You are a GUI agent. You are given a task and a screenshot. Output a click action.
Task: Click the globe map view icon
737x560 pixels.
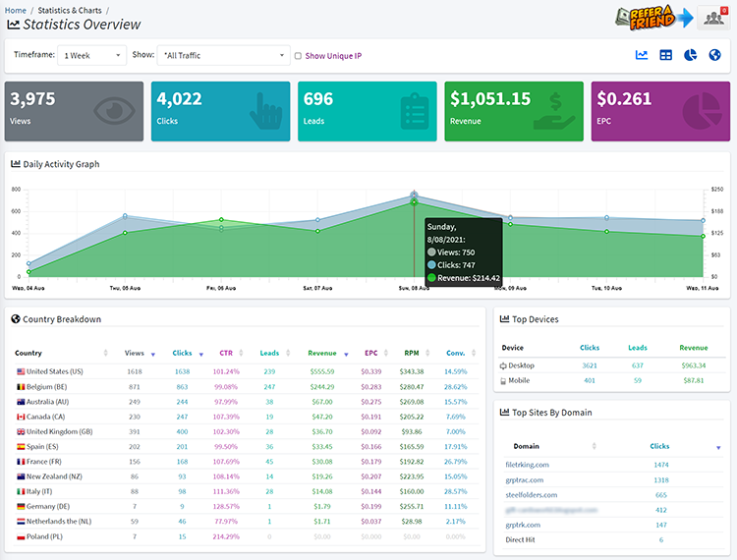[x=714, y=55]
